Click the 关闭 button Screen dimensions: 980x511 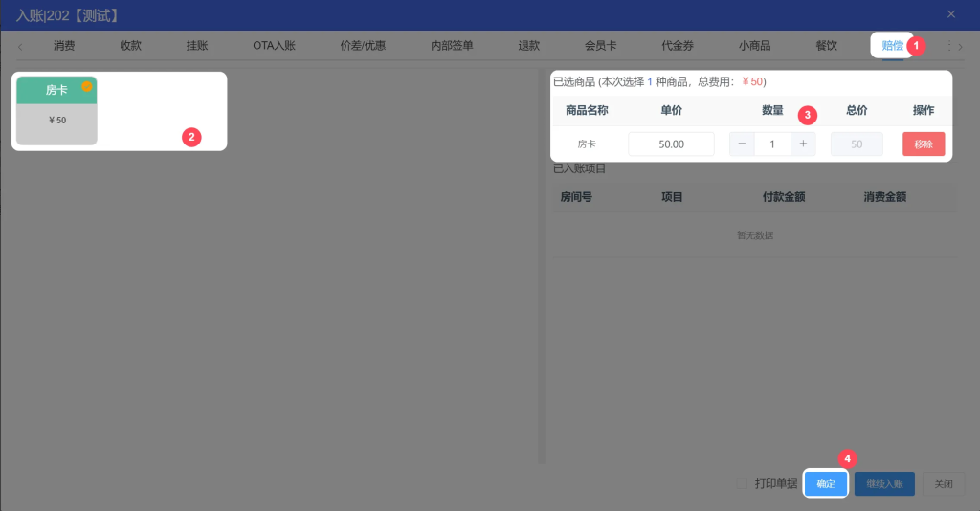[x=944, y=484]
